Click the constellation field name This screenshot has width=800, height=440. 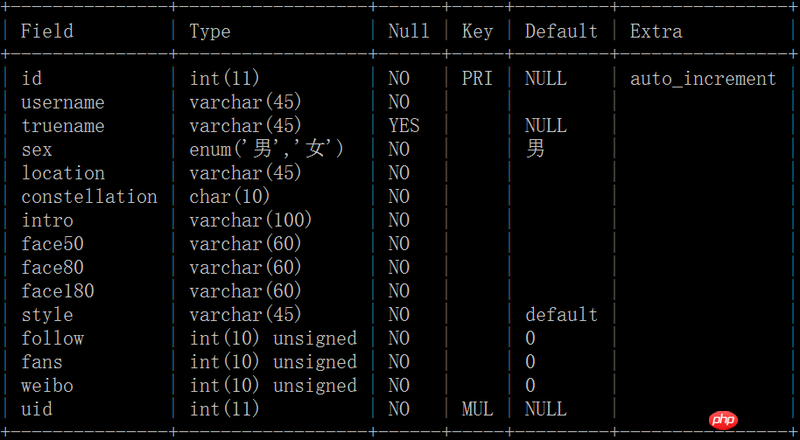pyautogui.click(x=89, y=197)
